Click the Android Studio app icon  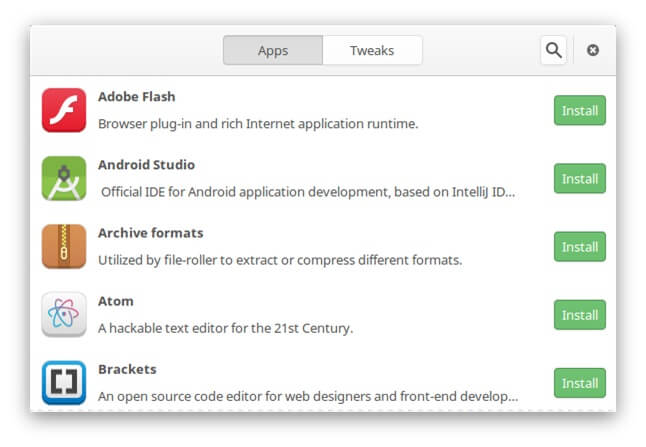click(x=64, y=178)
